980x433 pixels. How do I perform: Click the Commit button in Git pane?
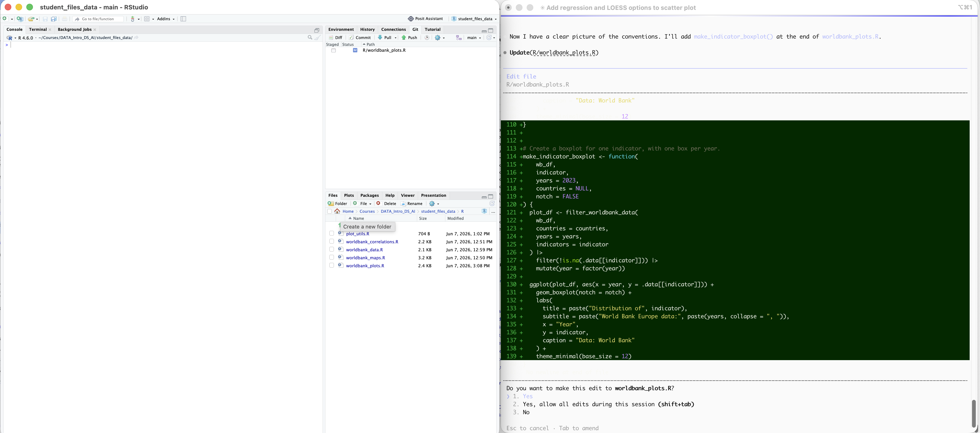[360, 38]
